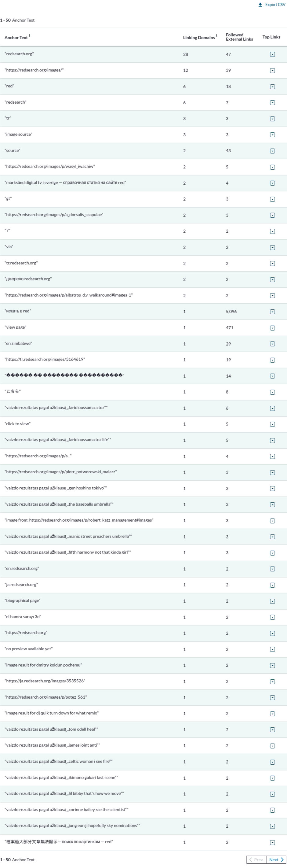Viewport: 287px width, 868px height.
Task: Go to the Next page of results
Action: [276, 859]
